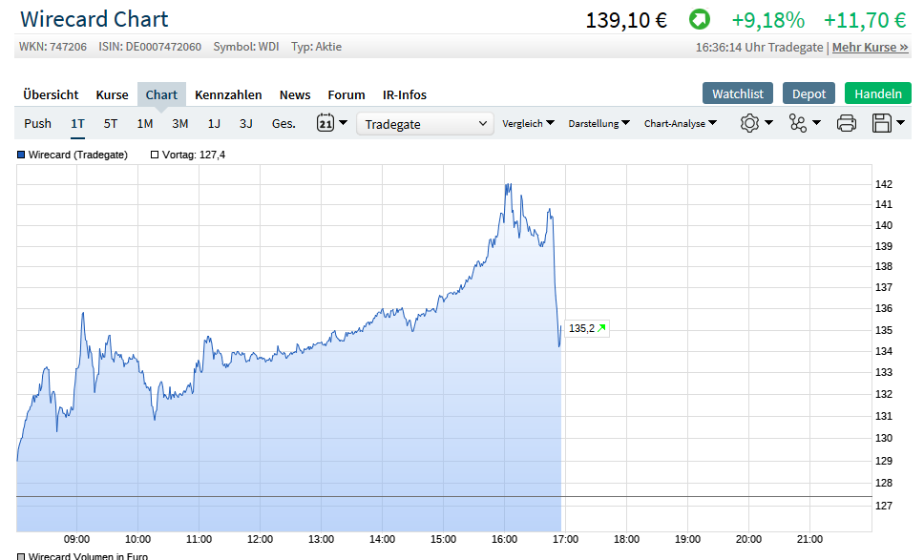Click the Symbol: WDI text
The height and width of the screenshot is (560, 924).
[x=245, y=47]
